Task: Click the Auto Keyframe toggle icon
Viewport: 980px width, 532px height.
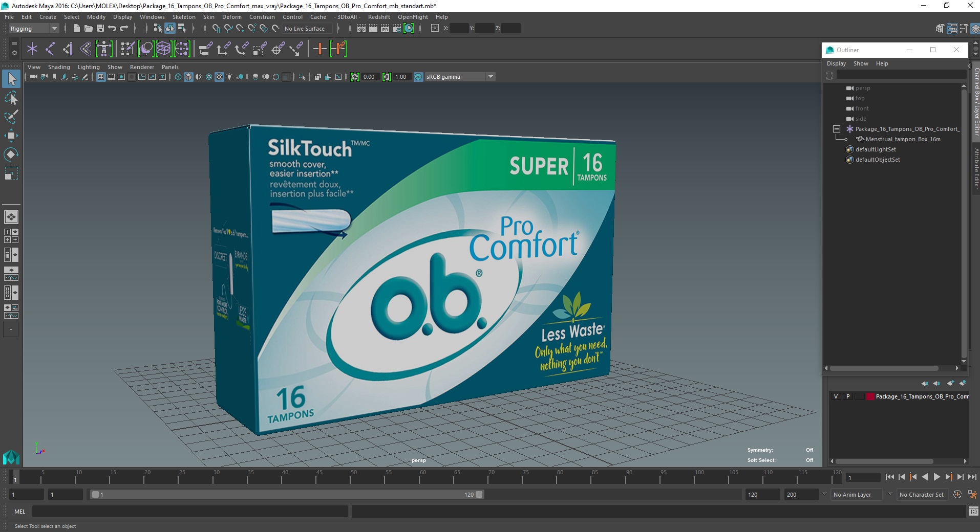Action: pyautogui.click(x=957, y=495)
